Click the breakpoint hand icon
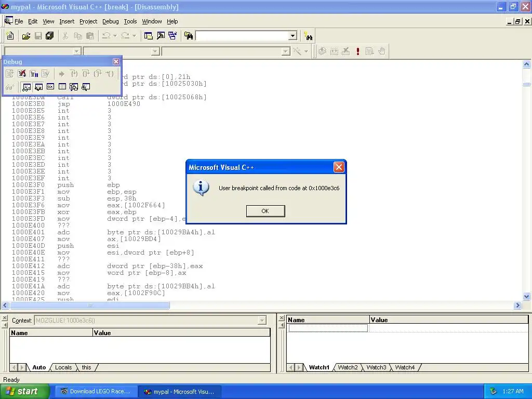 coord(382,51)
